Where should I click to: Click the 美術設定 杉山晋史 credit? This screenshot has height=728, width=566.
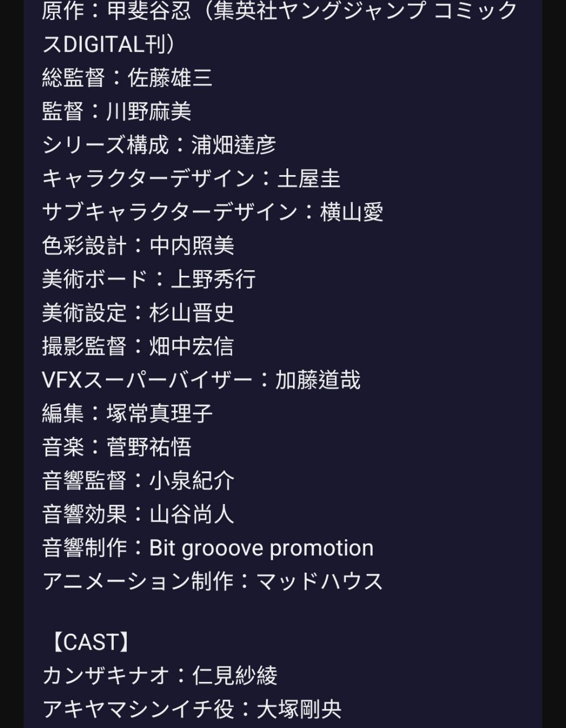138,313
